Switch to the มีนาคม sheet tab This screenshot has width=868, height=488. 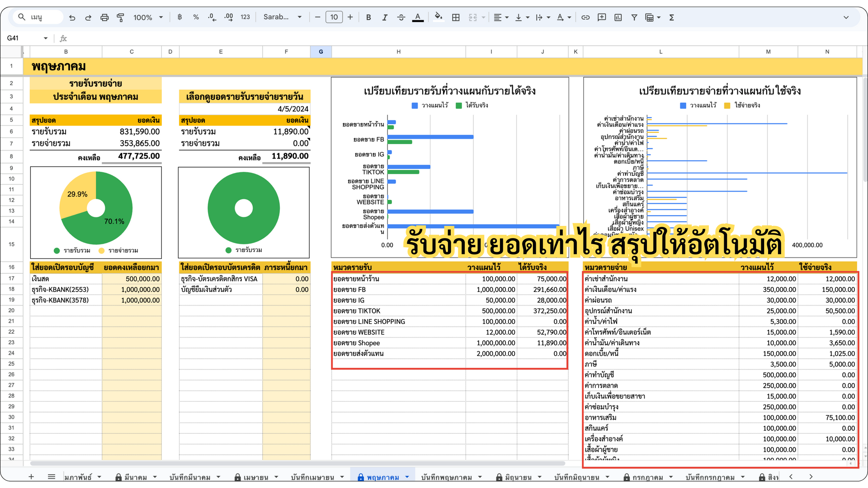pyautogui.click(x=136, y=477)
